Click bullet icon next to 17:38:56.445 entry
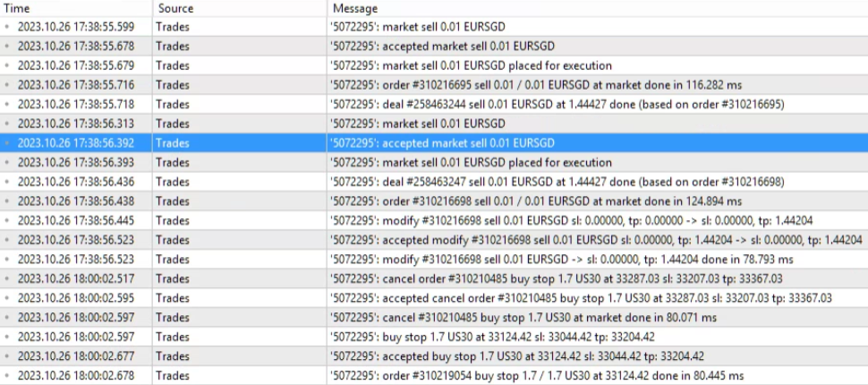 coord(8,220)
